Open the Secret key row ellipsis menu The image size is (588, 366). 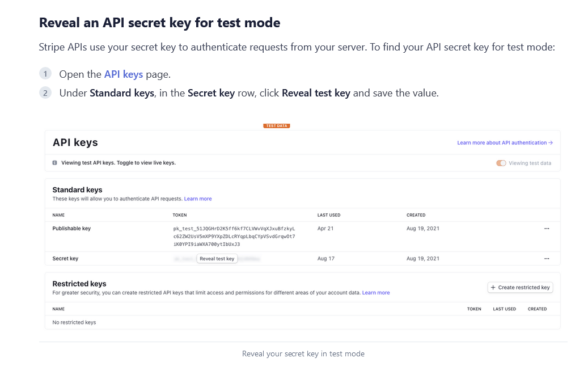[547, 258]
